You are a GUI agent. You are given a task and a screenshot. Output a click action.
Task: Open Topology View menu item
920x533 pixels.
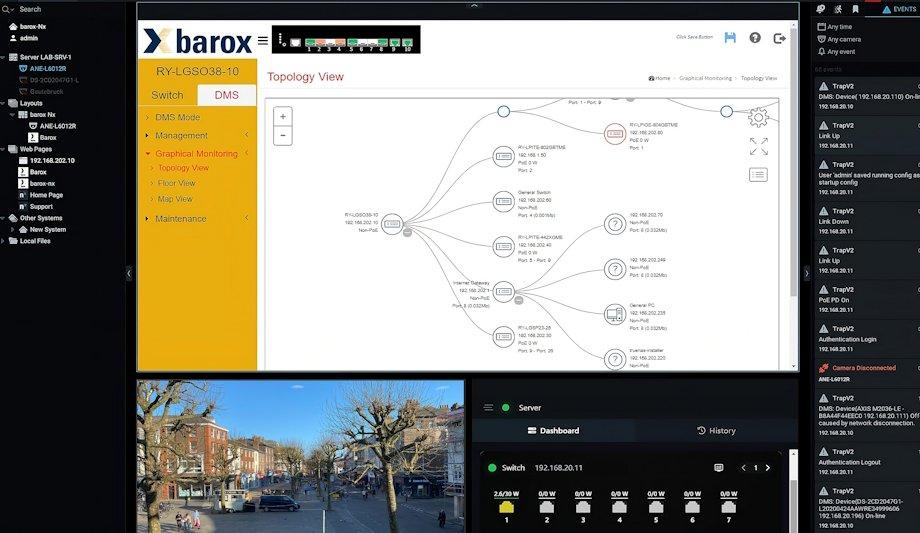click(183, 168)
